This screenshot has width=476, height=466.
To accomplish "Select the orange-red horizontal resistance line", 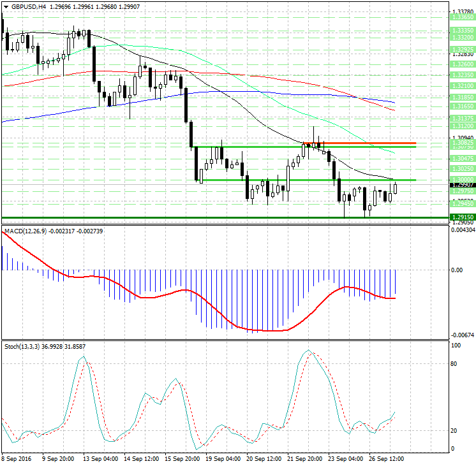I will click(x=370, y=143).
